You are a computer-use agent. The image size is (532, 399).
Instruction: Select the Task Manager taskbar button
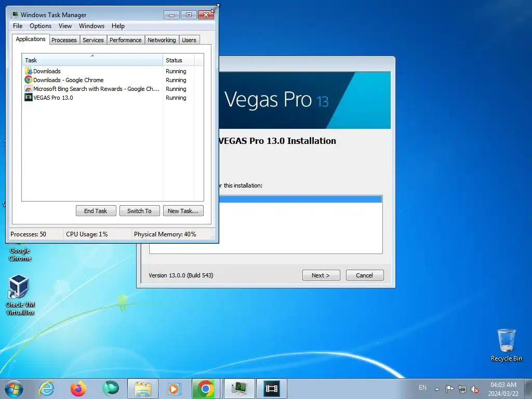coord(240,389)
